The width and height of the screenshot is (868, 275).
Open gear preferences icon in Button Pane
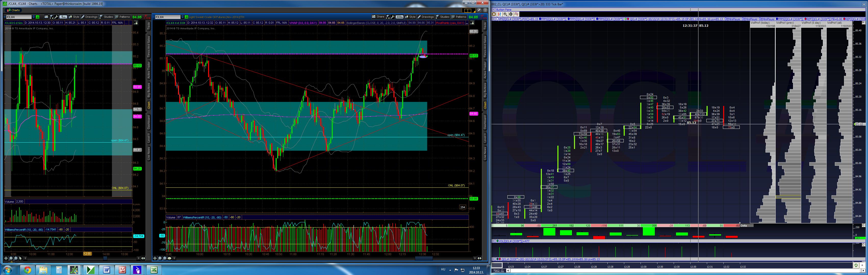(x=511, y=14)
